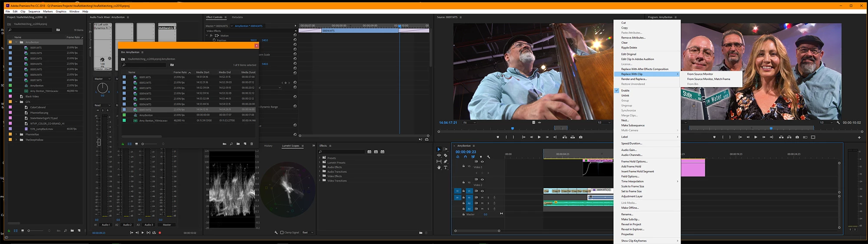Add a marker in the timeline header
The image size is (868, 244).
tap(481, 157)
